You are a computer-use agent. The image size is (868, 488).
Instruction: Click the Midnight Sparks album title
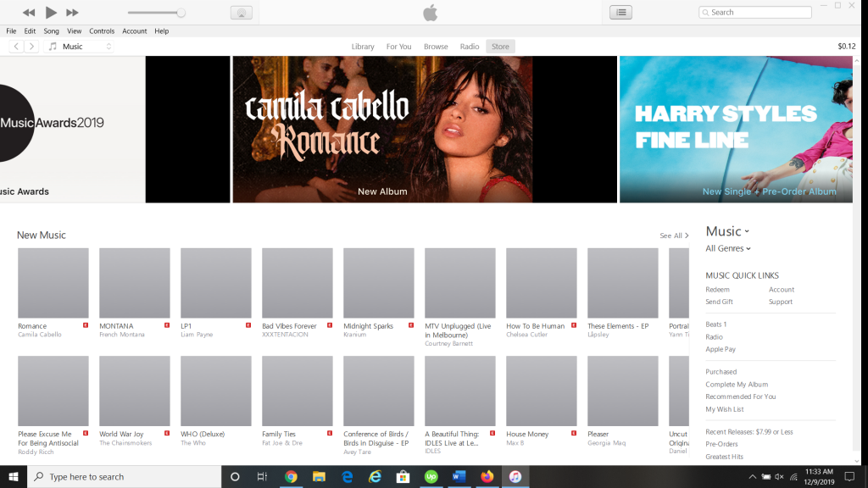pos(368,326)
